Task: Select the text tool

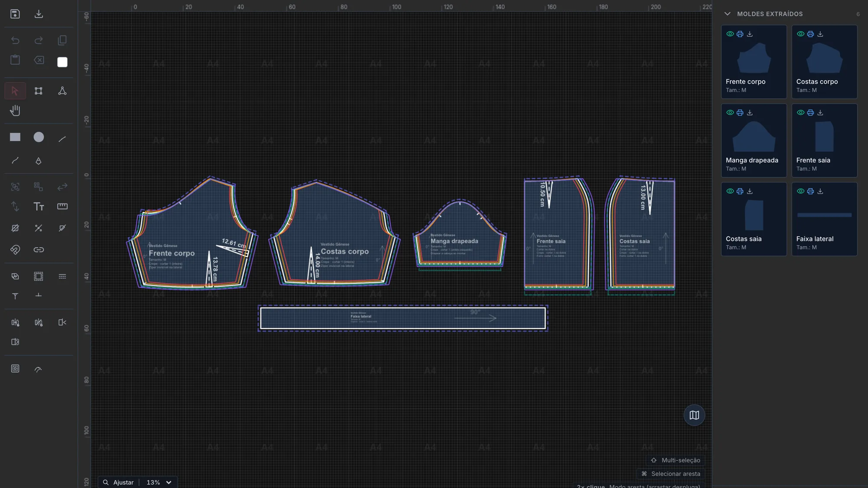Action: click(x=39, y=206)
